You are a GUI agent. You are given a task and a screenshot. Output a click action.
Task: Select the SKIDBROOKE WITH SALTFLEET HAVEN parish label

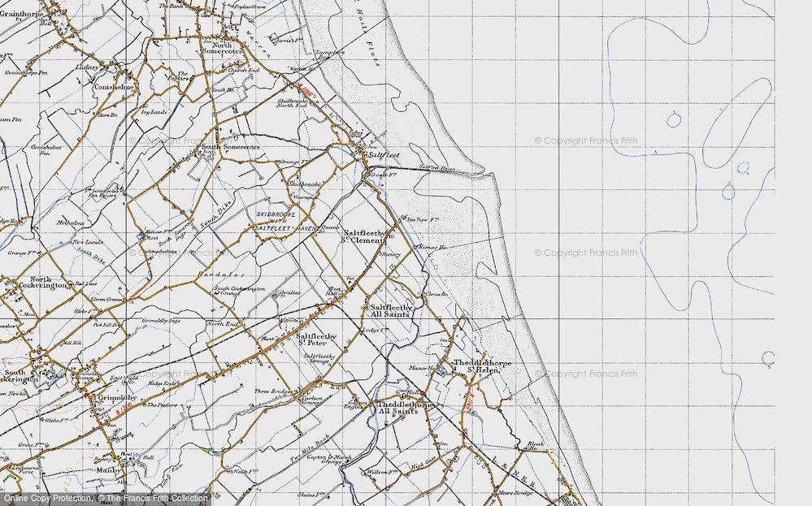(286, 222)
